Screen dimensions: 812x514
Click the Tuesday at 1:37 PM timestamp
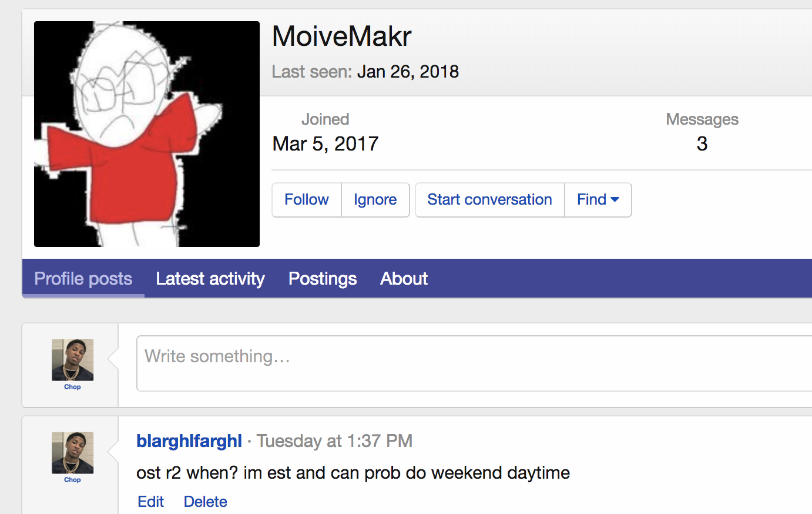tap(334, 441)
